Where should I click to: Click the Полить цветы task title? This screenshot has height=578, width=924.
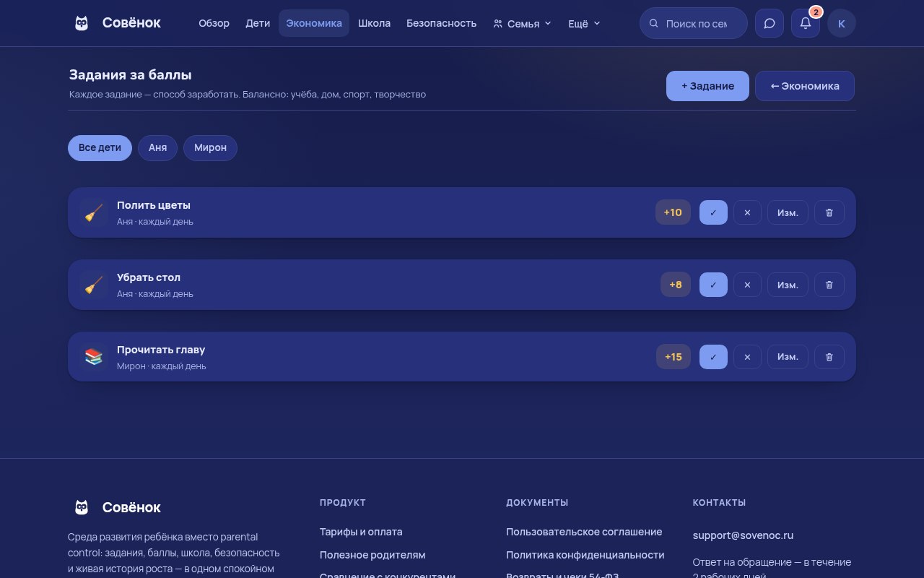point(154,205)
